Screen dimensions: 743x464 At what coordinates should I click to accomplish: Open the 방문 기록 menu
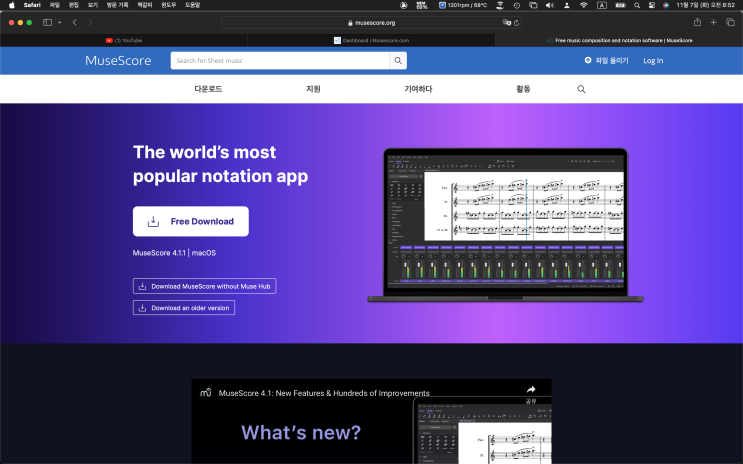[117, 5]
